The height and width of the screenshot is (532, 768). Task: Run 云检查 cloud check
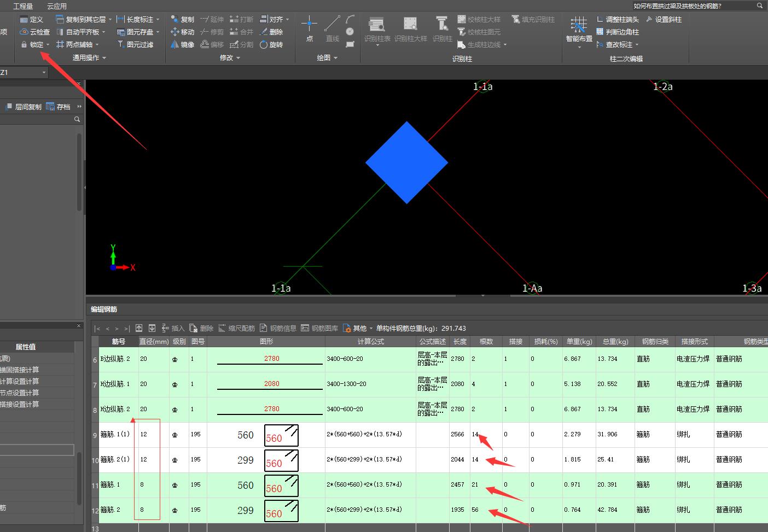point(35,32)
